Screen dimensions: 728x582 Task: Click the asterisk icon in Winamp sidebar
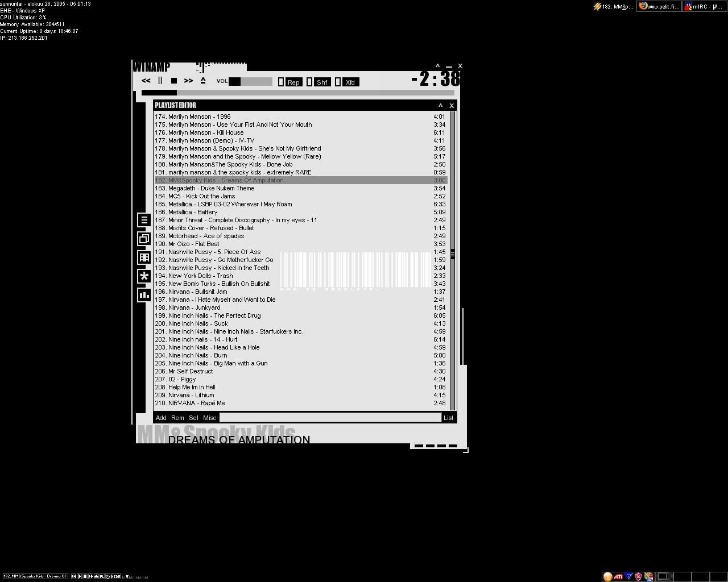pos(144,276)
